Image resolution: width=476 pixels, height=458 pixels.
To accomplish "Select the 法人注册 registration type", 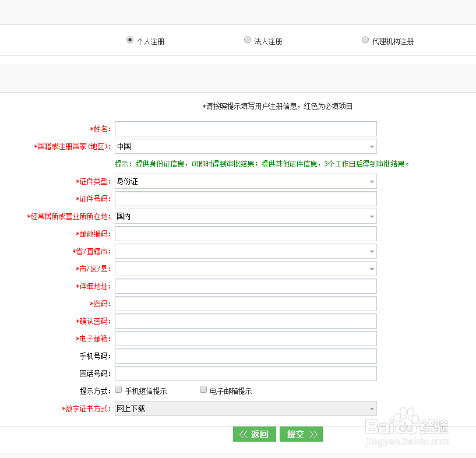I will (x=248, y=40).
